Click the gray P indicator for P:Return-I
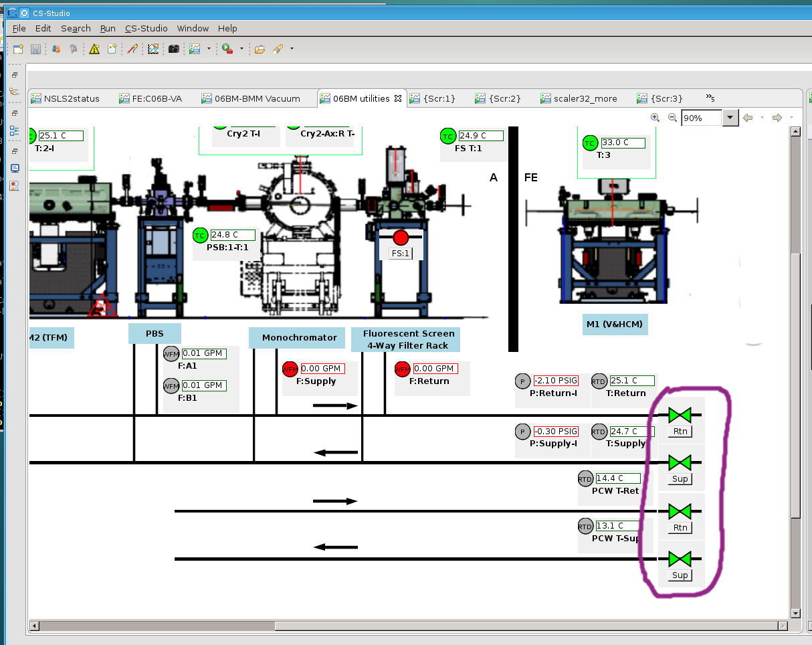Viewport: 812px width, 645px height. pyautogui.click(x=522, y=381)
